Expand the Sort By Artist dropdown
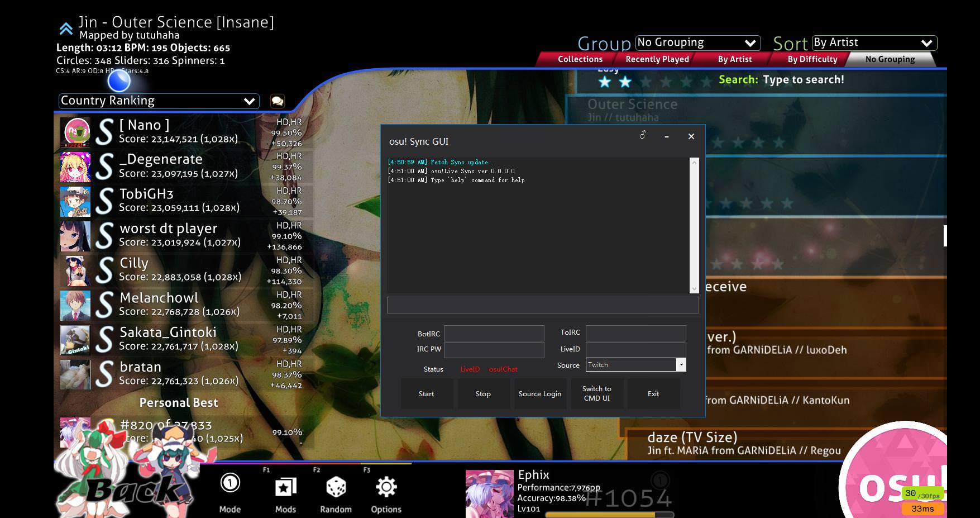This screenshot has height=518, width=980. click(874, 43)
